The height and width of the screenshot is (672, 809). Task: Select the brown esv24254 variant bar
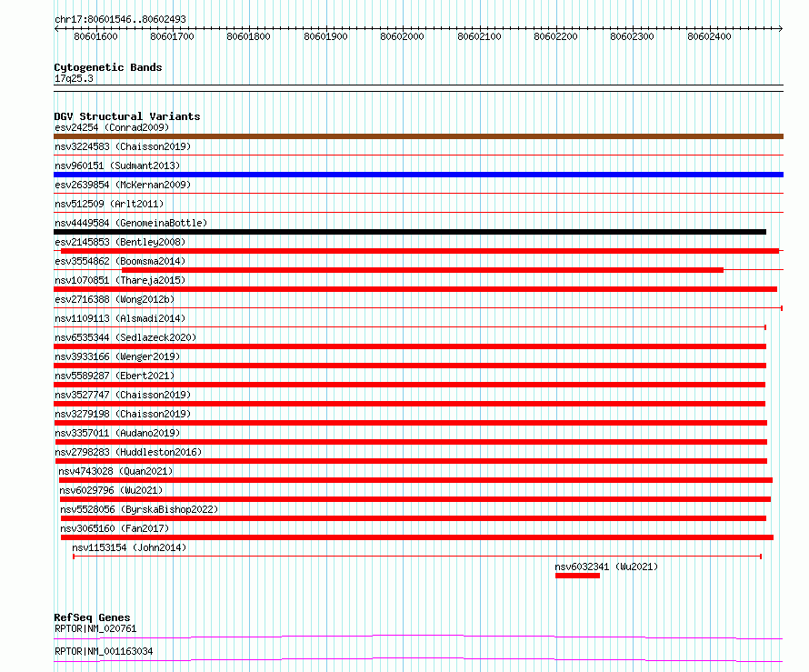pos(418,136)
